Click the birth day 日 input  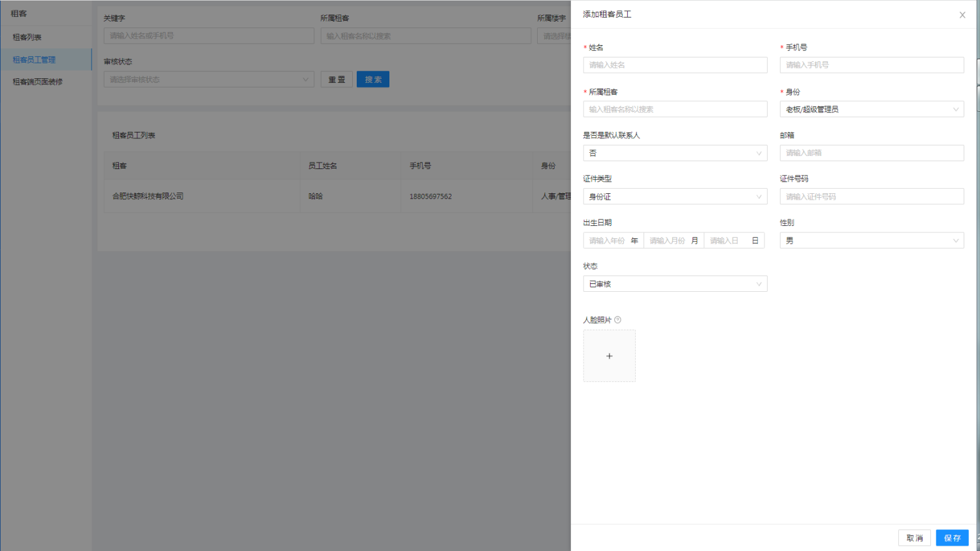(734, 241)
